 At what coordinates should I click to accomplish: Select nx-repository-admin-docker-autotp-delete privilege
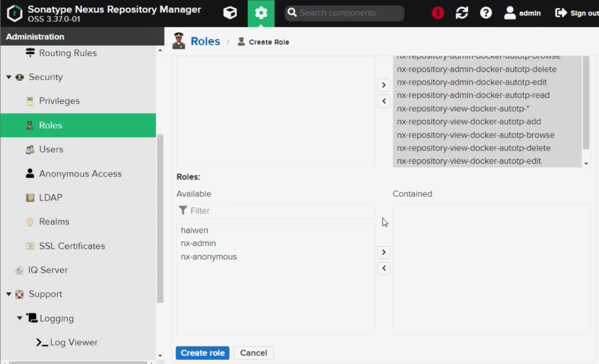coord(477,69)
